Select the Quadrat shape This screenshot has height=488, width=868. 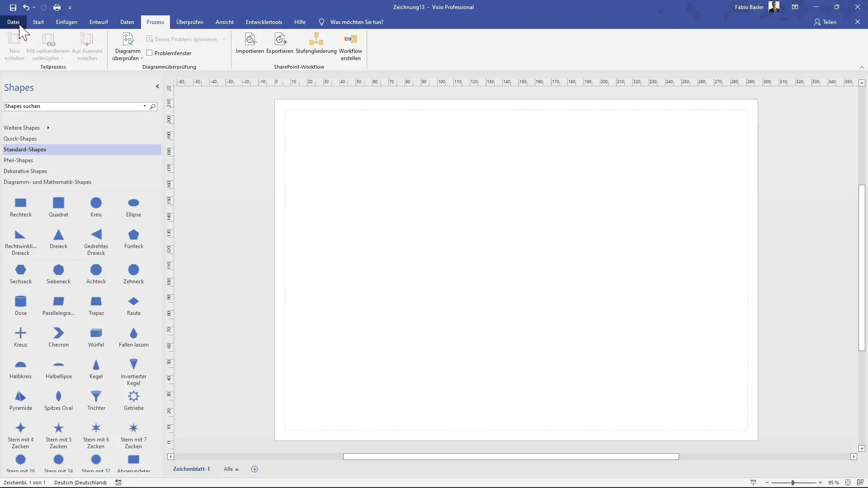(59, 207)
